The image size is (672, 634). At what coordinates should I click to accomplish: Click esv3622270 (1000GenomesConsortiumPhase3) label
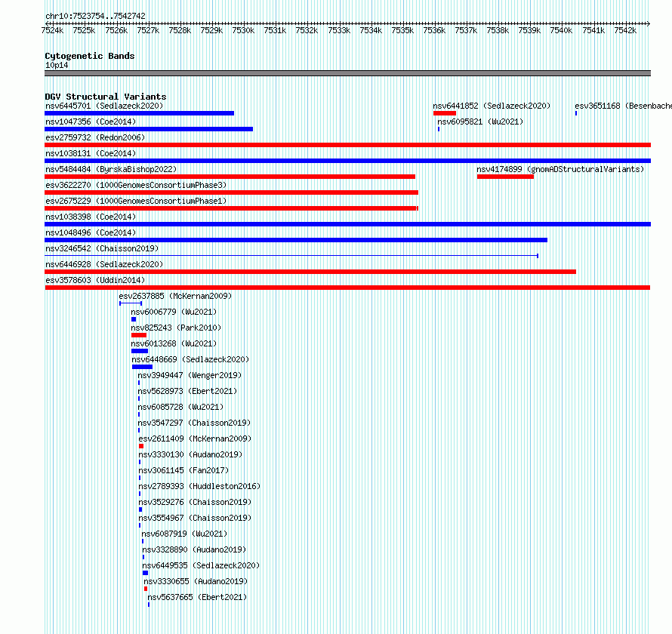coord(136,185)
